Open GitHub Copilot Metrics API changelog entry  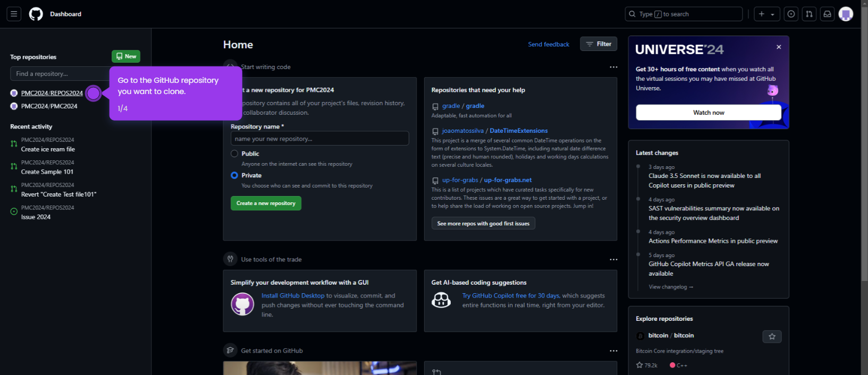709,269
